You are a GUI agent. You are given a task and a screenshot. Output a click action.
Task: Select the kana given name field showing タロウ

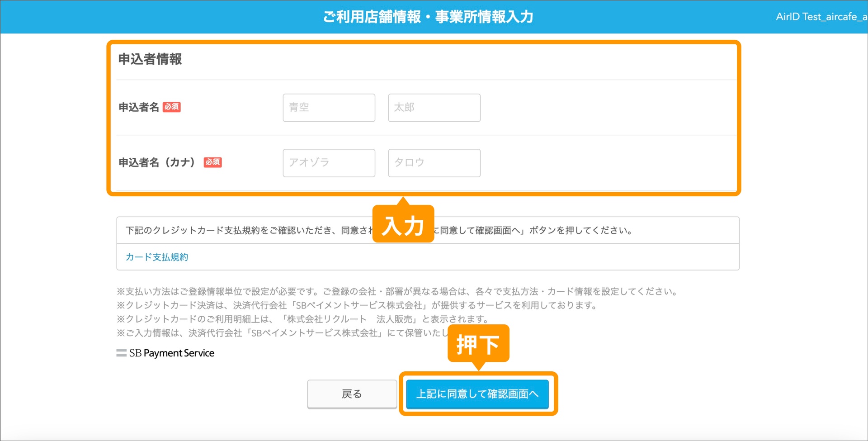(434, 163)
